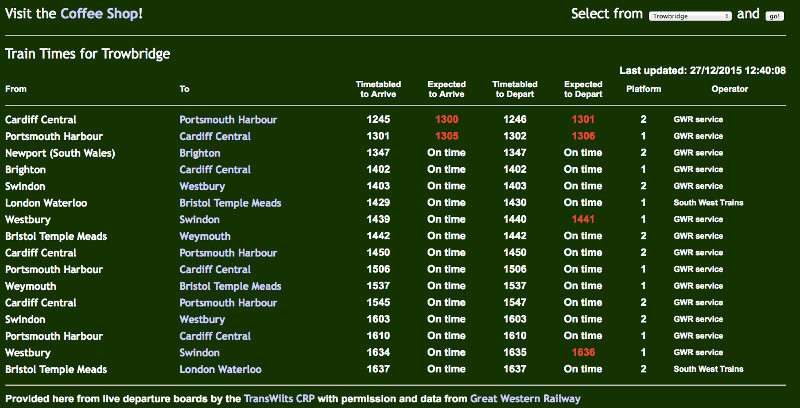Click Cardiff Central link for 1610 train
800x408 pixels.
coord(215,336)
